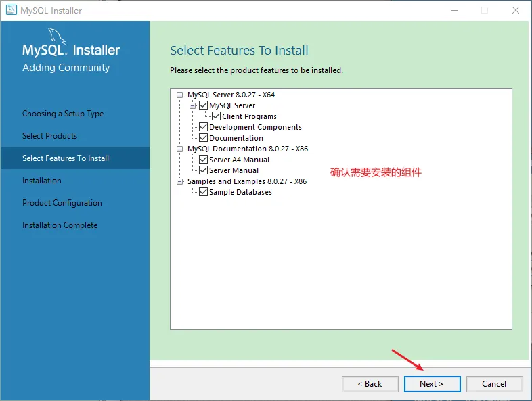Minimize the MySQL Installer window

click(x=453, y=10)
